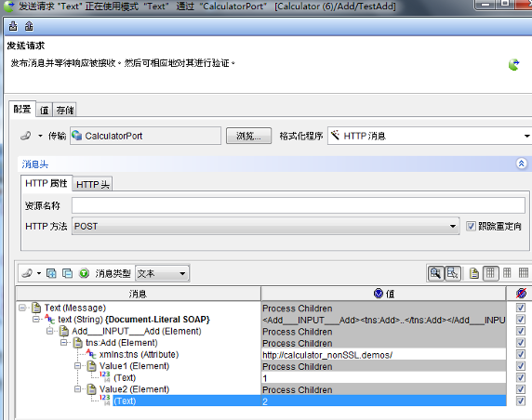
Task: Select the 配置 tab
Action: tap(22, 109)
